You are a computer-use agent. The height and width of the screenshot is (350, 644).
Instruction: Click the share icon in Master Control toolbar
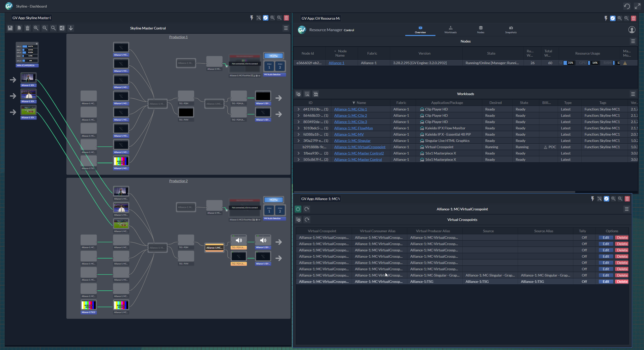(62, 28)
